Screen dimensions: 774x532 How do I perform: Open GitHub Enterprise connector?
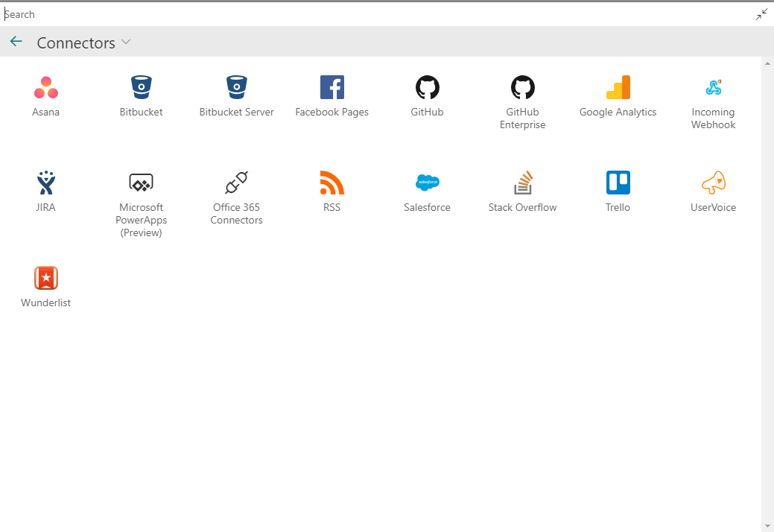[523, 88]
